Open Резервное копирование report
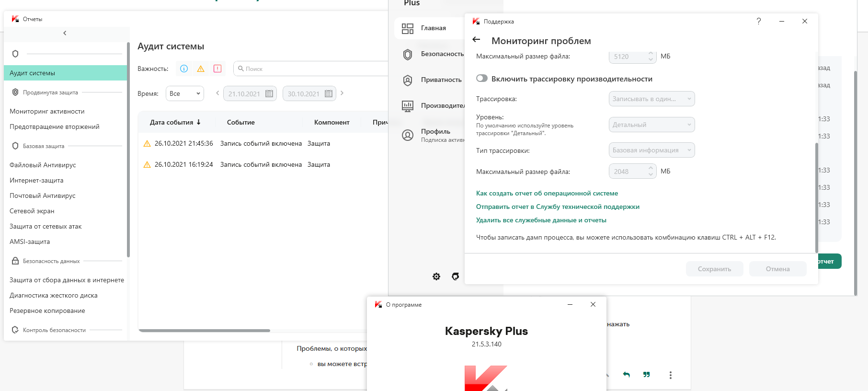 tap(47, 310)
